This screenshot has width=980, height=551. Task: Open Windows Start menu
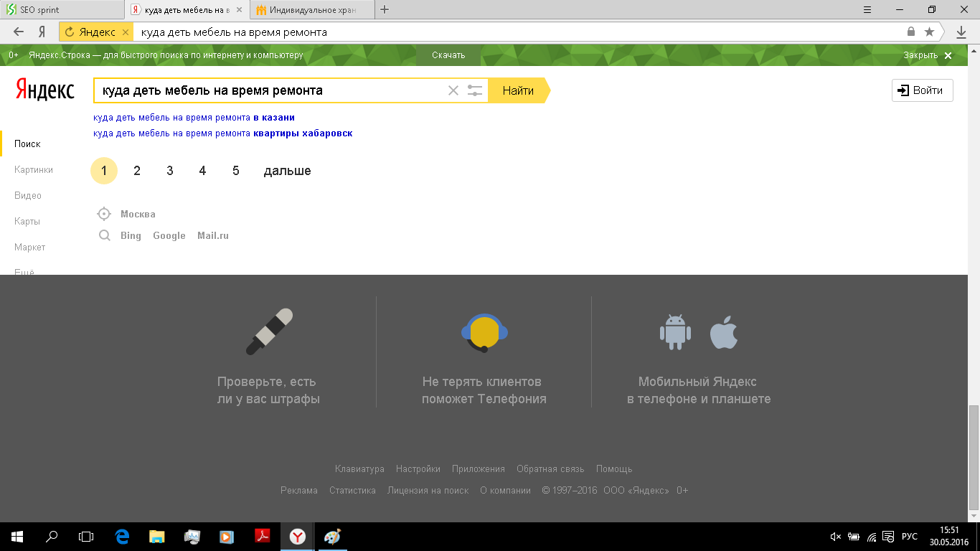point(17,536)
